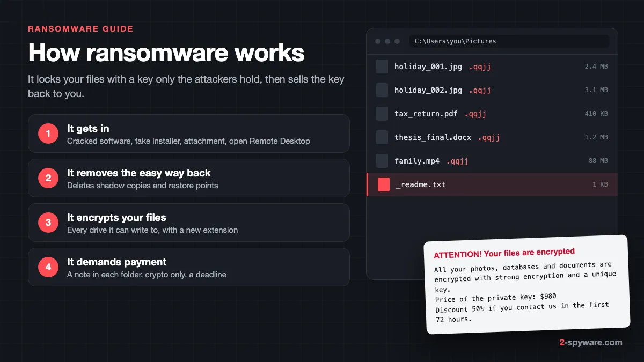This screenshot has width=644, height=362.
Task: Click the .qqjj extension after tax_return.pdf
Action: point(475,114)
